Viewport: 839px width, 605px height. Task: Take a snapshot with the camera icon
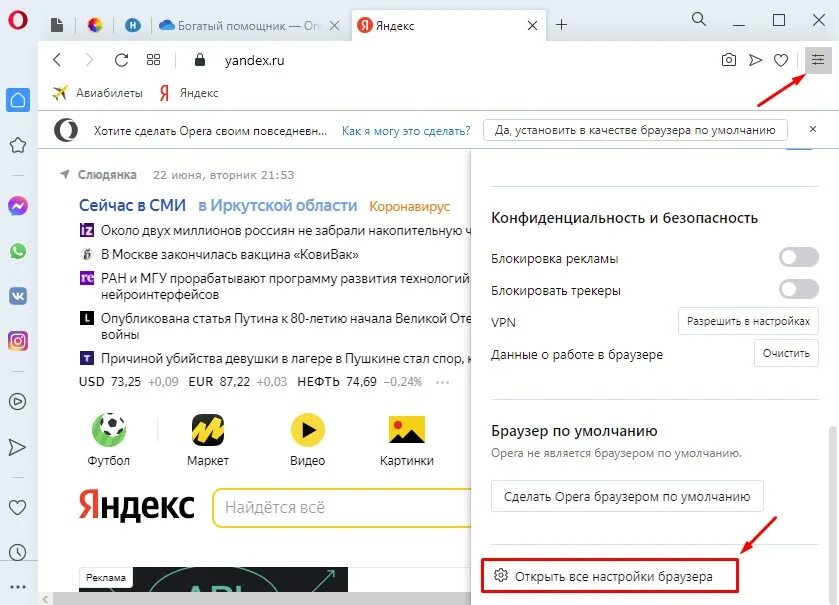click(729, 60)
